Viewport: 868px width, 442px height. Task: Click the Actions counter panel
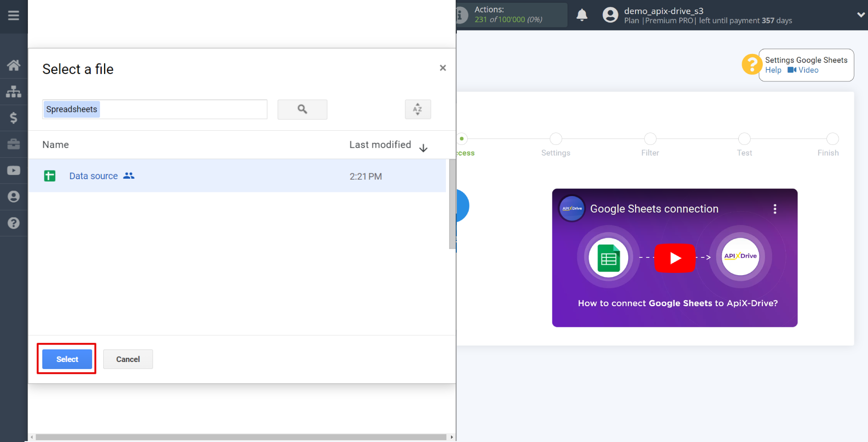point(512,15)
